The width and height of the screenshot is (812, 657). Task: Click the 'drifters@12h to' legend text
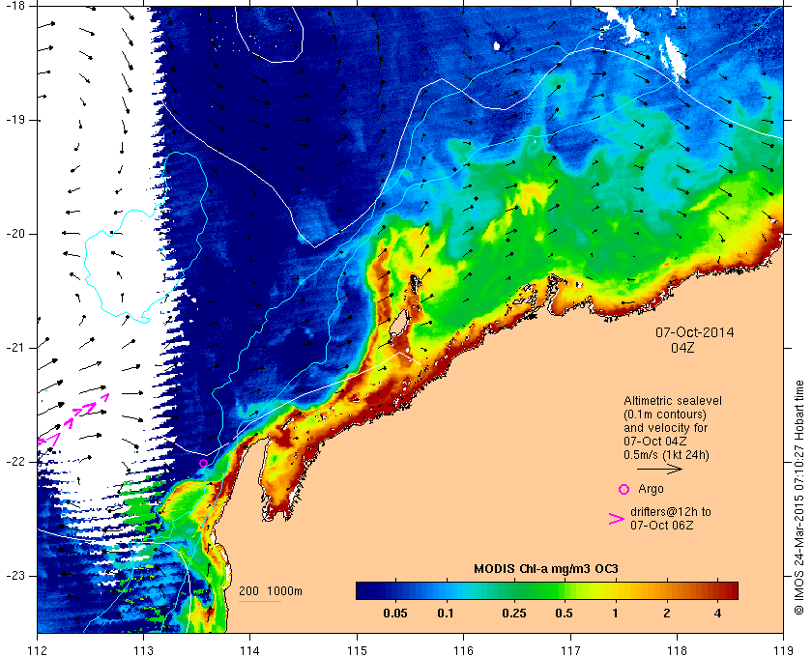(x=671, y=511)
